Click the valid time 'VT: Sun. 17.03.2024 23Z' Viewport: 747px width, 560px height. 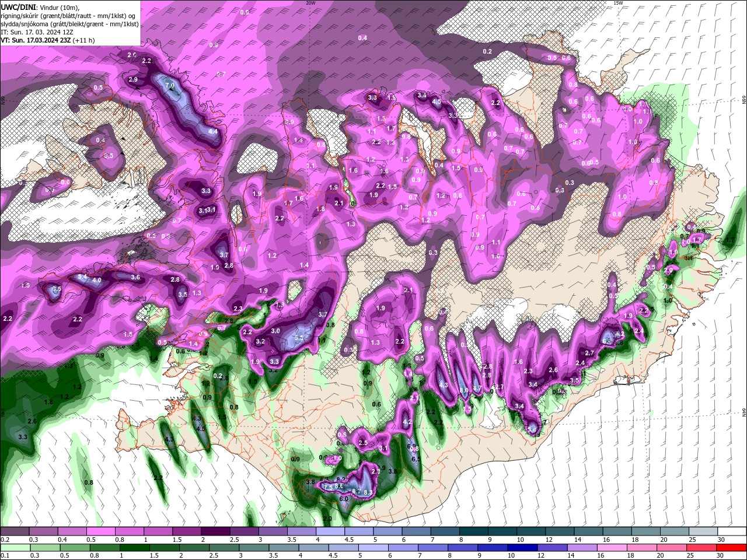point(36,40)
